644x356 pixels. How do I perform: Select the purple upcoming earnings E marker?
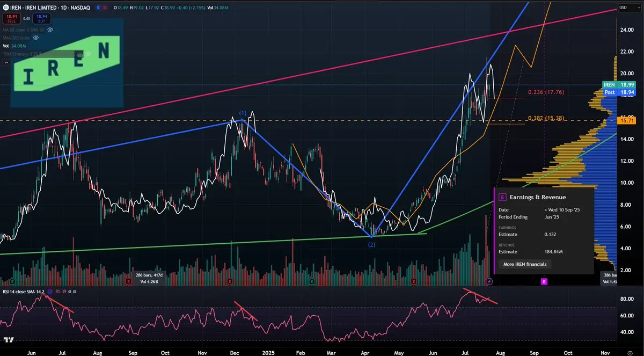pos(544,281)
